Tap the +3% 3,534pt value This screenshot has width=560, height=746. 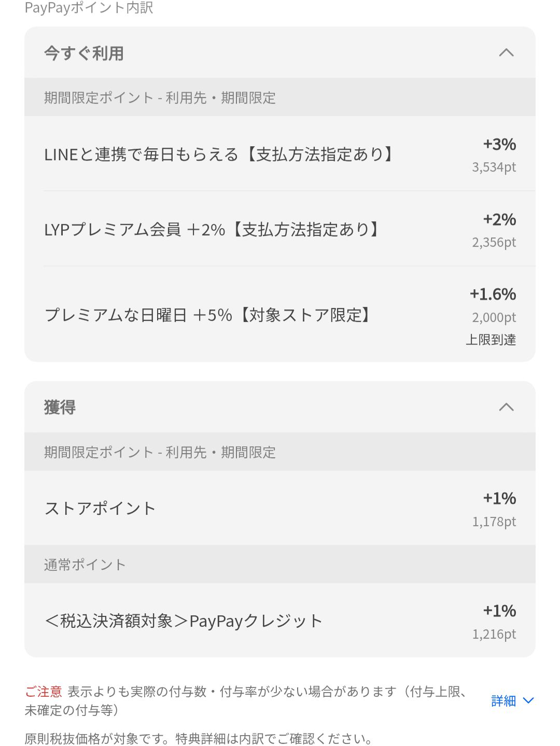point(494,155)
